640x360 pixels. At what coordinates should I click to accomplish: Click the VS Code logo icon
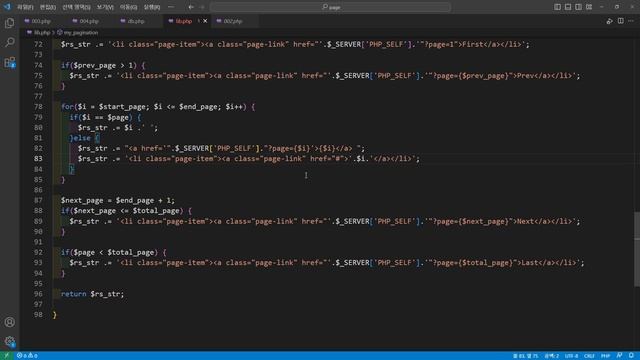point(7,7)
